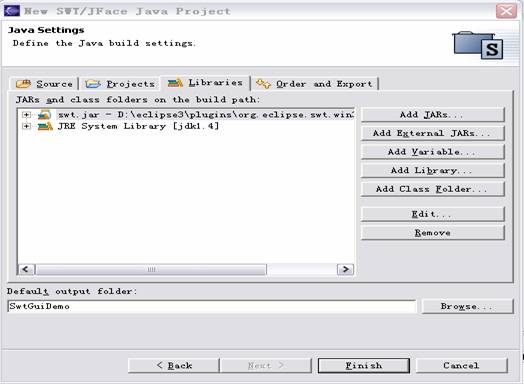Click the swt.jar library icon
Image resolution: width=524 pixels, height=384 pixels.
click(x=44, y=115)
